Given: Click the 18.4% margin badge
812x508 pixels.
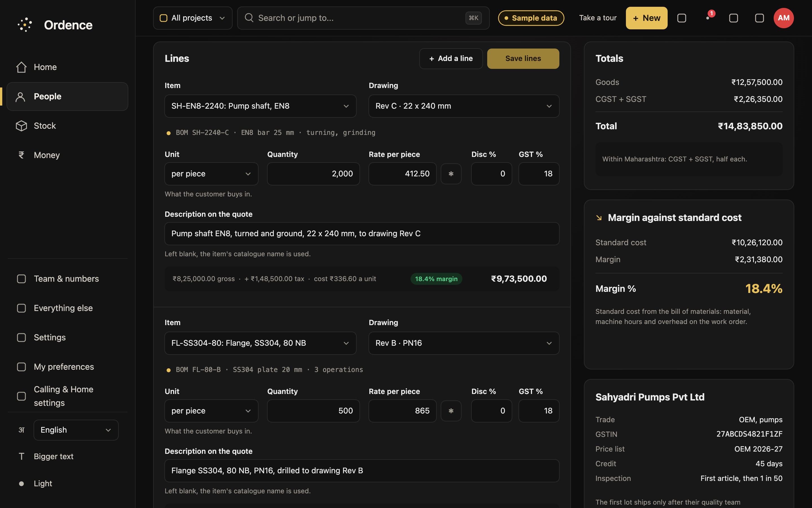Looking at the screenshot, I should coord(436,279).
